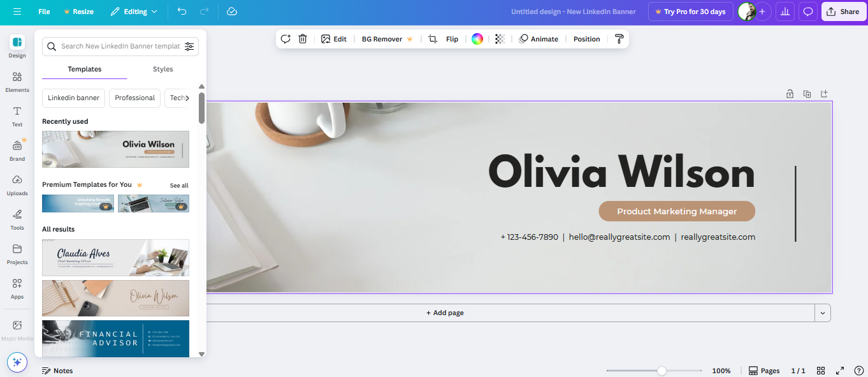
Task: Switch to the Styles tab
Action: coord(163,69)
